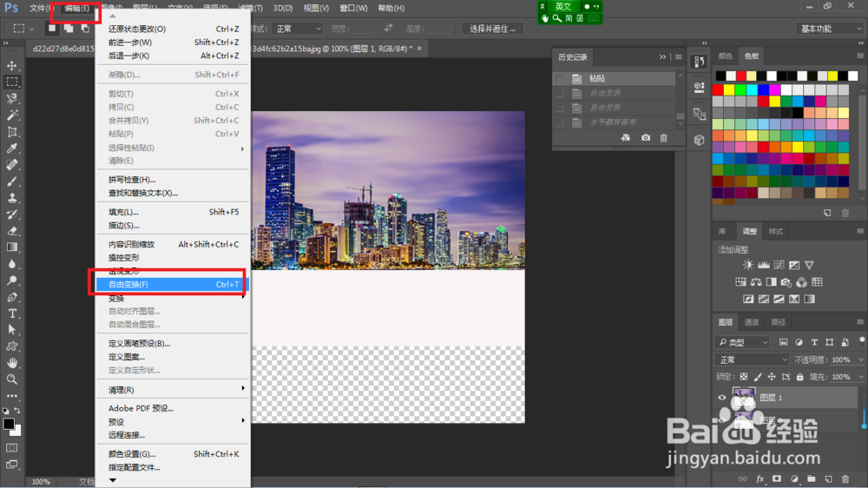This screenshot has height=488, width=868.
Task: Open the 不透明度 opacity dropdown arrow
Action: (x=861, y=359)
